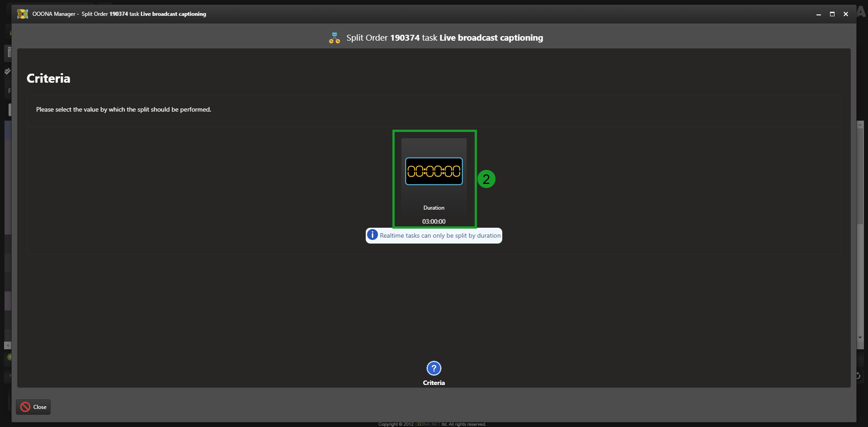This screenshot has width=868, height=427.
Task: Click the split order icon beside the heading
Action: 335,38
